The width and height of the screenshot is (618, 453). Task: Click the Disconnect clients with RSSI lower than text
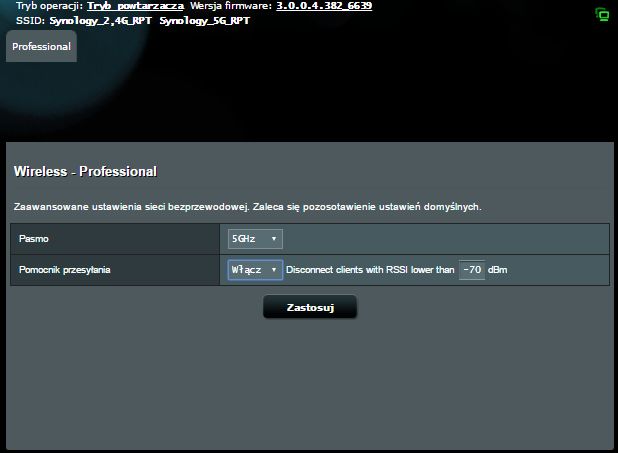(370, 270)
